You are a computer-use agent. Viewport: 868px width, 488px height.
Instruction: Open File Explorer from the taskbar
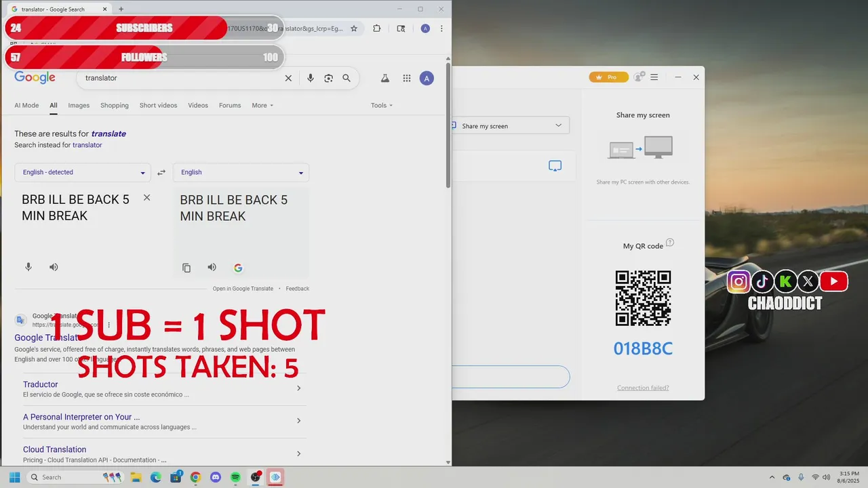pyautogui.click(x=136, y=477)
